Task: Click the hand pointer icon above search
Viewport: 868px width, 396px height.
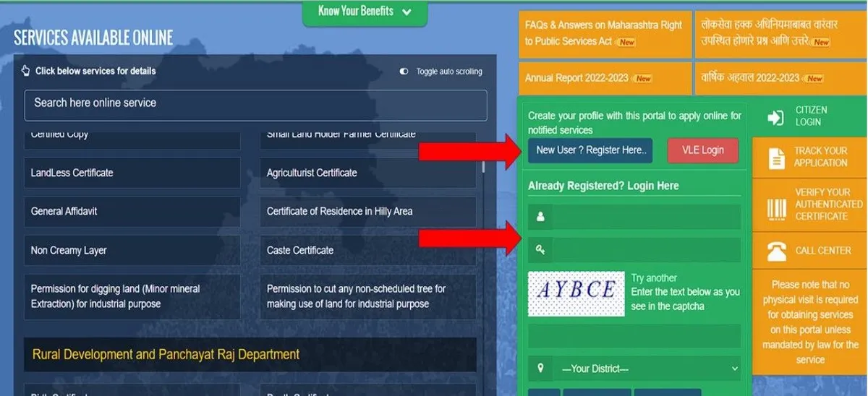Action: [26, 71]
